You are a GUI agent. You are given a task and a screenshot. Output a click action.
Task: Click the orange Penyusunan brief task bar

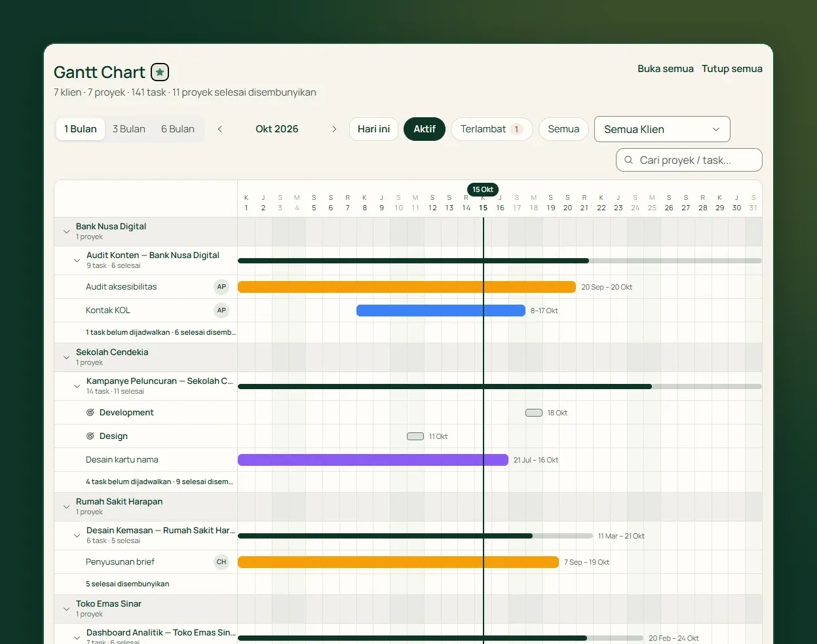pyautogui.click(x=398, y=562)
